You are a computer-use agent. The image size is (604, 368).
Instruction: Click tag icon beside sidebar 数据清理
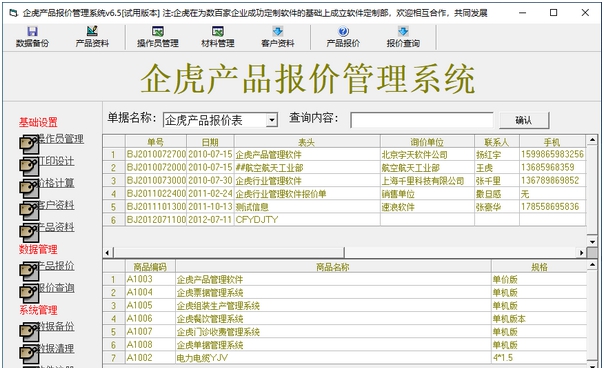point(29,354)
